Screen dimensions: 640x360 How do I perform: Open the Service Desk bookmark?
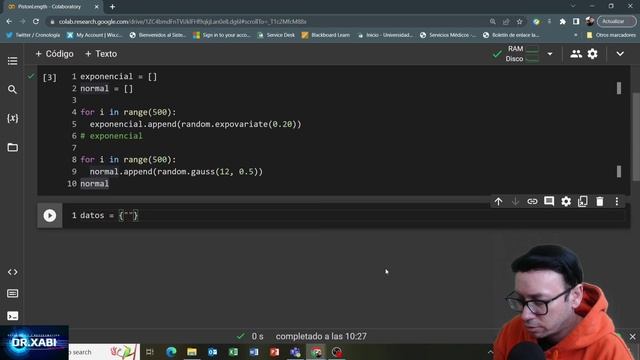coord(276,35)
